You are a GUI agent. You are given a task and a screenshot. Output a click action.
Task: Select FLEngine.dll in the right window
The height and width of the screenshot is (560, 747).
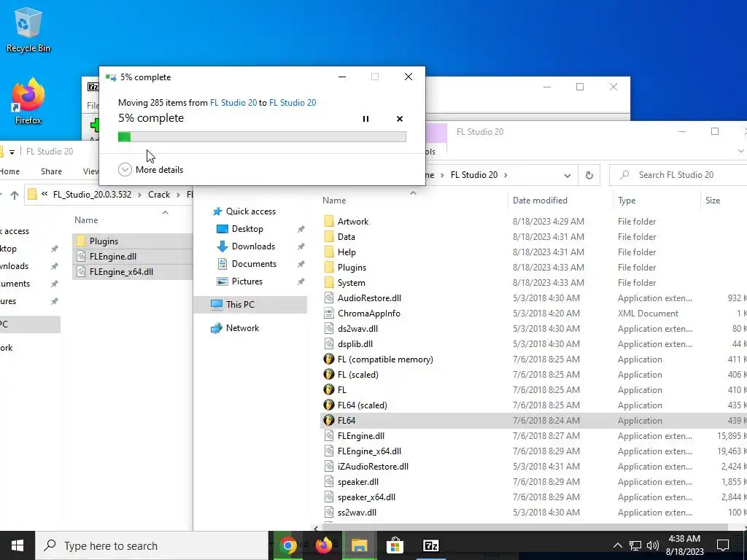tap(360, 436)
